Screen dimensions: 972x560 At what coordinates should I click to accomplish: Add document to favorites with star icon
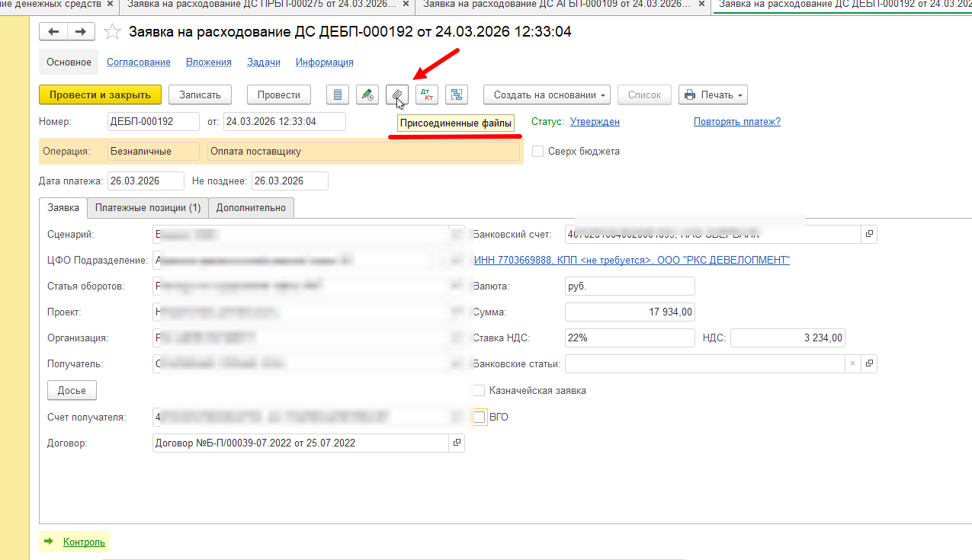[112, 32]
